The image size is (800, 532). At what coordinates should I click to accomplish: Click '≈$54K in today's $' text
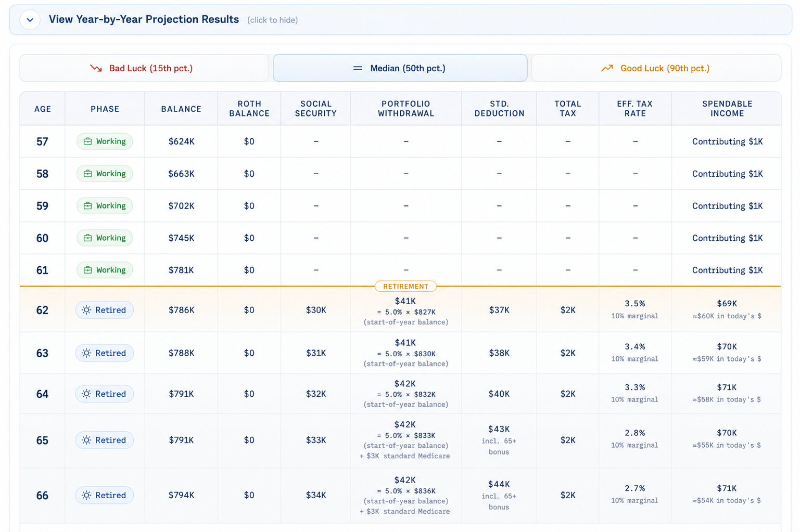pos(727,500)
